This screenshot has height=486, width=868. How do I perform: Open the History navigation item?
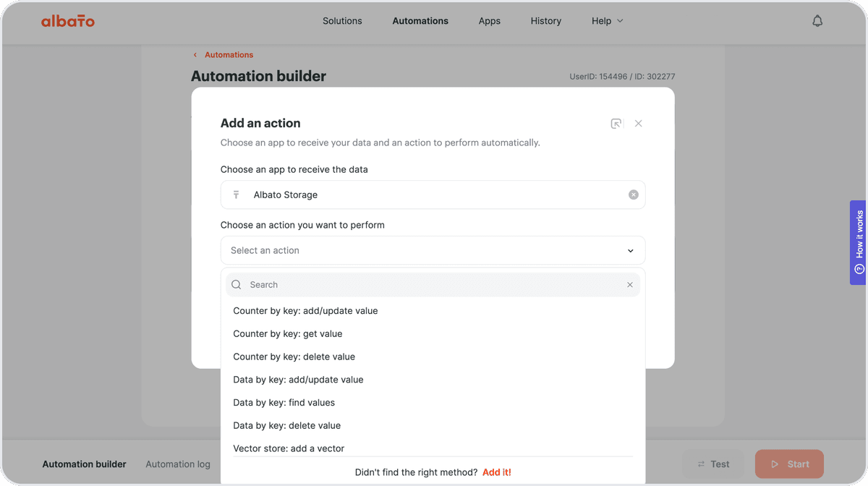546,21
